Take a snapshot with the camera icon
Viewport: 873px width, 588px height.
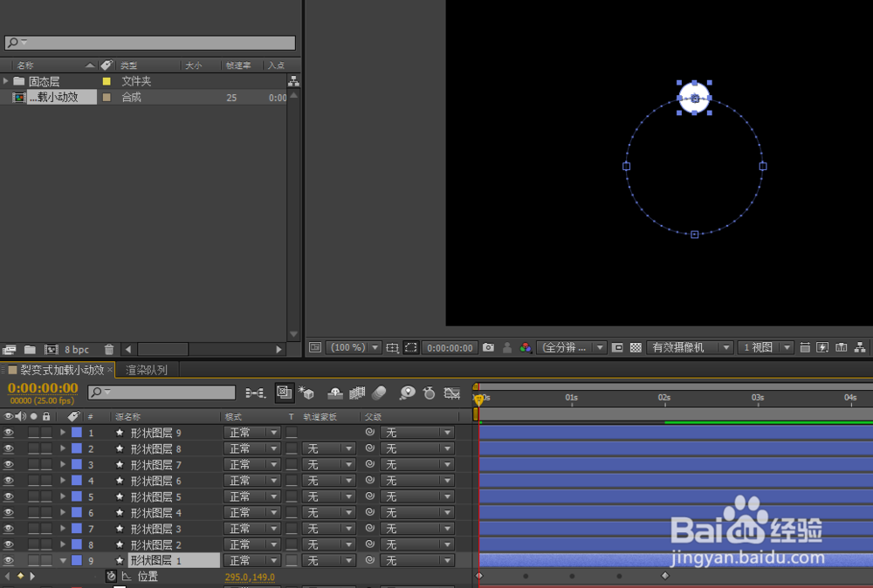point(488,347)
